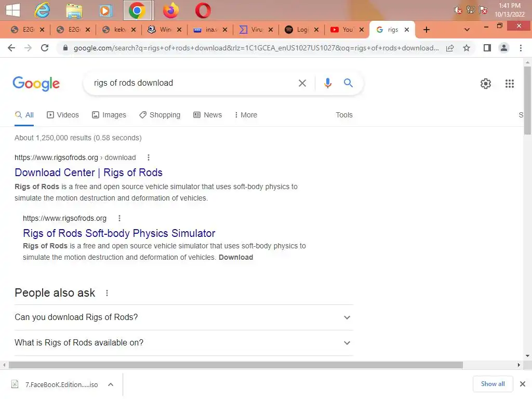
Task: Open the Google apps grid
Action: tap(509, 84)
